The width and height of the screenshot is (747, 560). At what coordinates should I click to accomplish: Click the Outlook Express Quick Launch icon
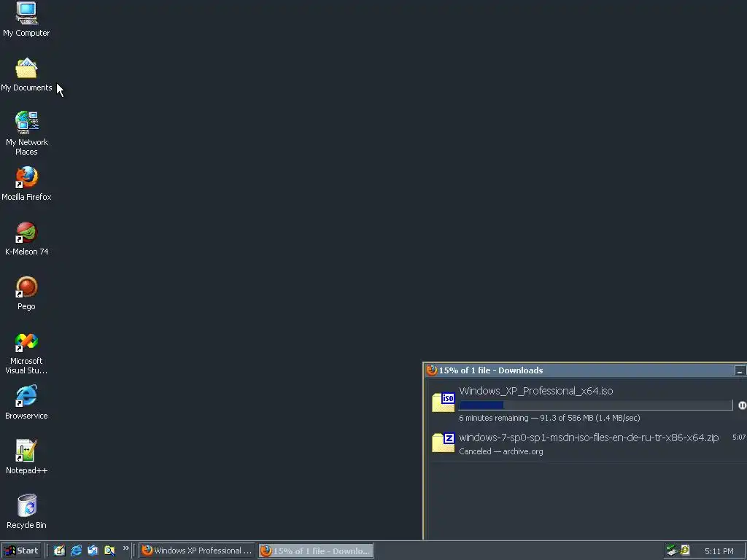pyautogui.click(x=93, y=551)
